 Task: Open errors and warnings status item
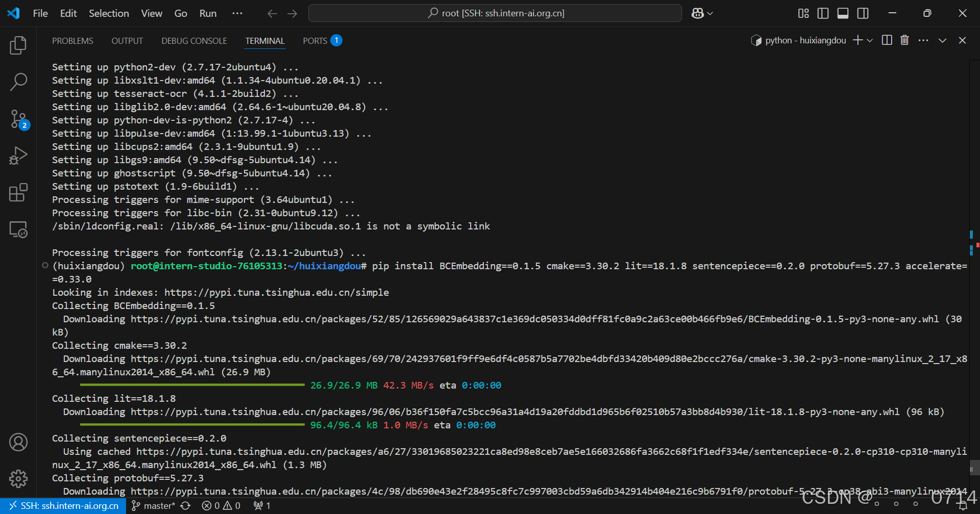[x=221, y=506]
